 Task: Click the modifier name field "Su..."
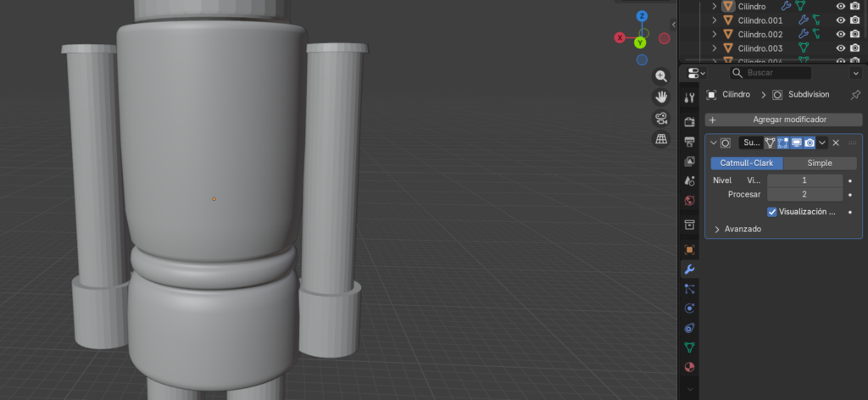[x=752, y=142]
